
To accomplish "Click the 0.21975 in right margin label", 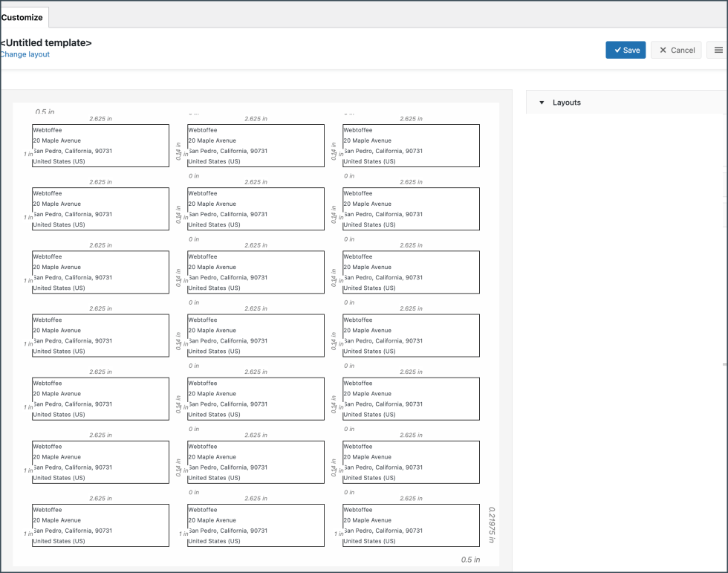I will tap(492, 525).
